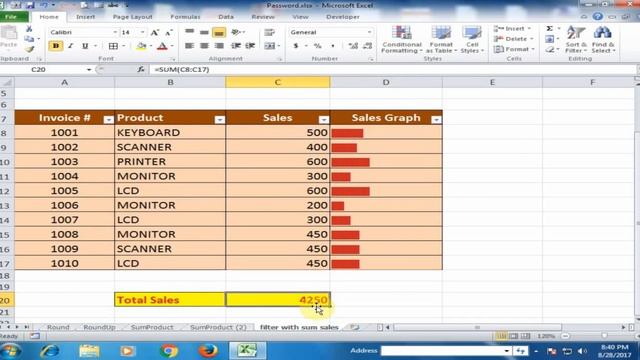This screenshot has width=640, height=360.
Task: Toggle align text right
Action: coord(219,46)
